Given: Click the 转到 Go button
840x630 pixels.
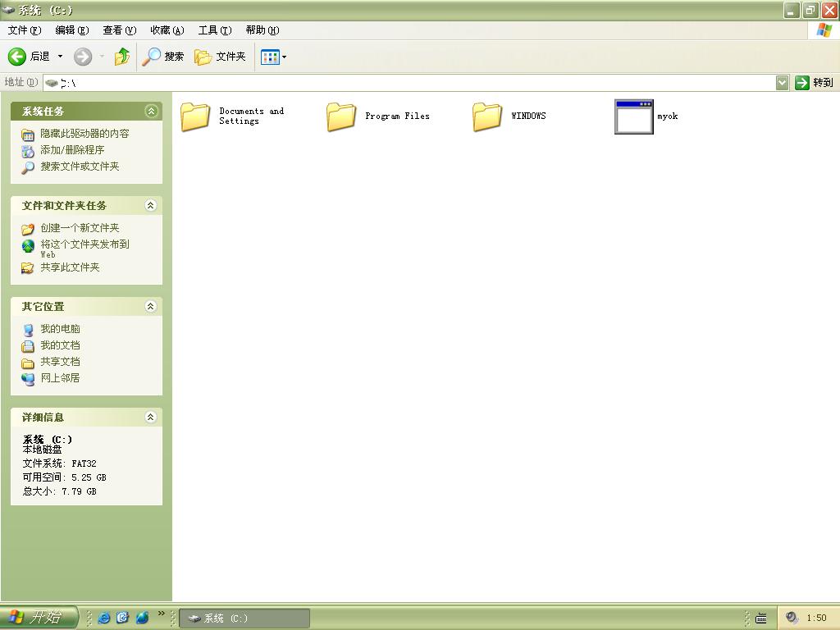Looking at the screenshot, I should (815, 83).
